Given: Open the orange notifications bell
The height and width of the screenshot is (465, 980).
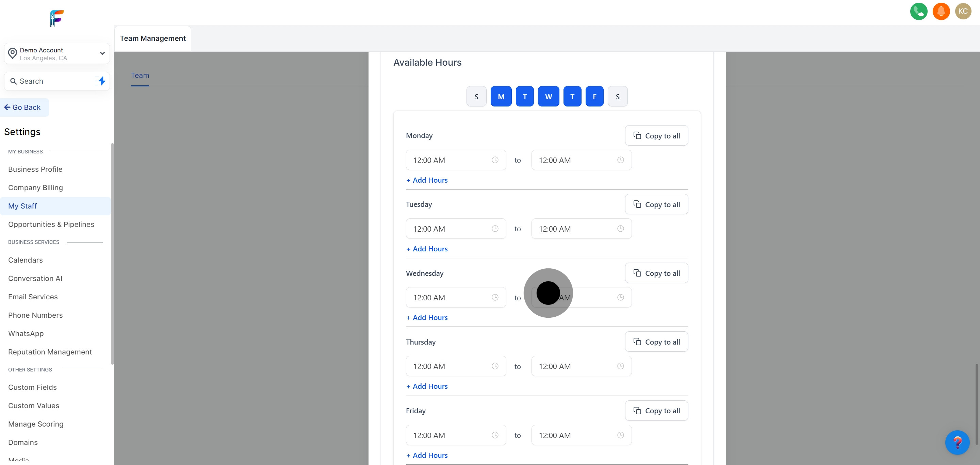Looking at the screenshot, I should [941, 12].
